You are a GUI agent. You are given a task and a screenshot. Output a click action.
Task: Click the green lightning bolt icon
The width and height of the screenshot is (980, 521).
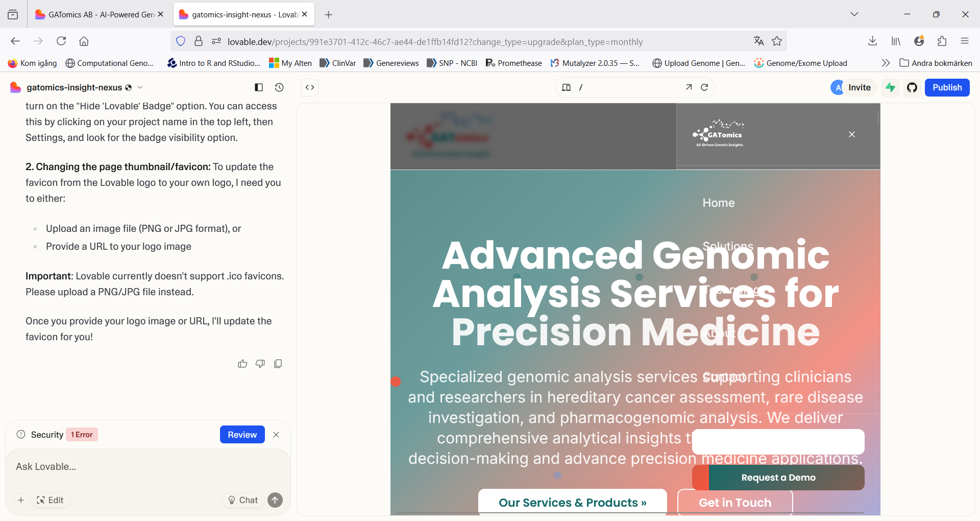pos(891,87)
